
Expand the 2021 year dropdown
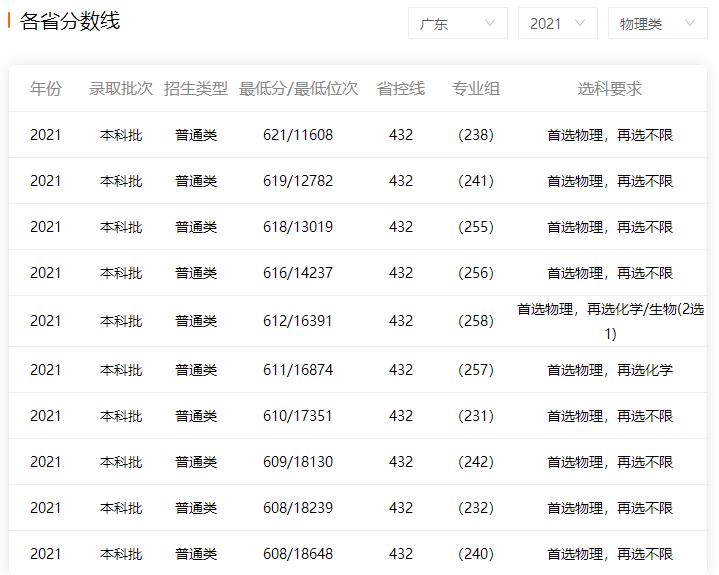[557, 23]
